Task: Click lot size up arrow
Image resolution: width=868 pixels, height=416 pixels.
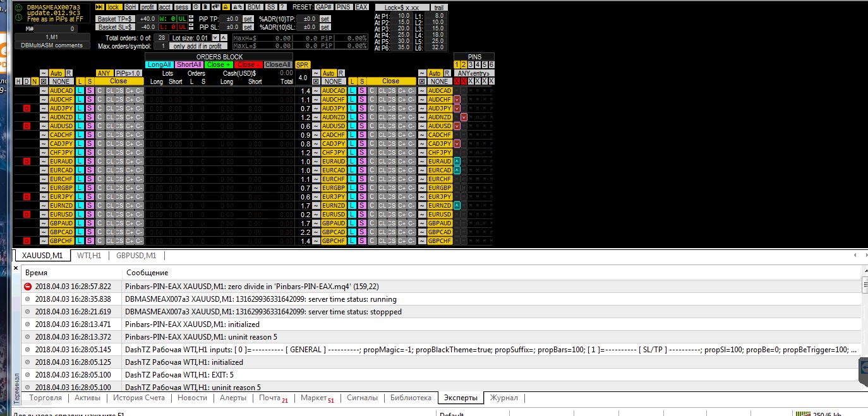Action: pos(224,38)
